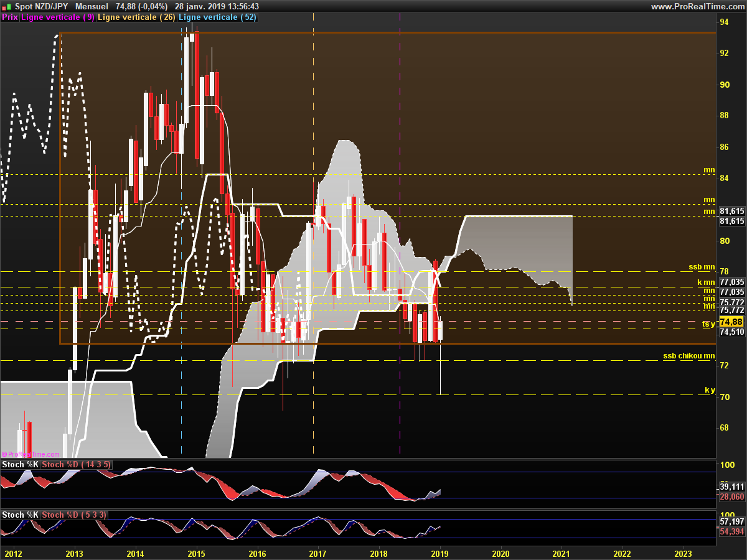The height and width of the screenshot is (560, 747).
Task: Click the candlestick icon beside Spot NZD/JPY
Action: pyautogui.click(x=6, y=6)
